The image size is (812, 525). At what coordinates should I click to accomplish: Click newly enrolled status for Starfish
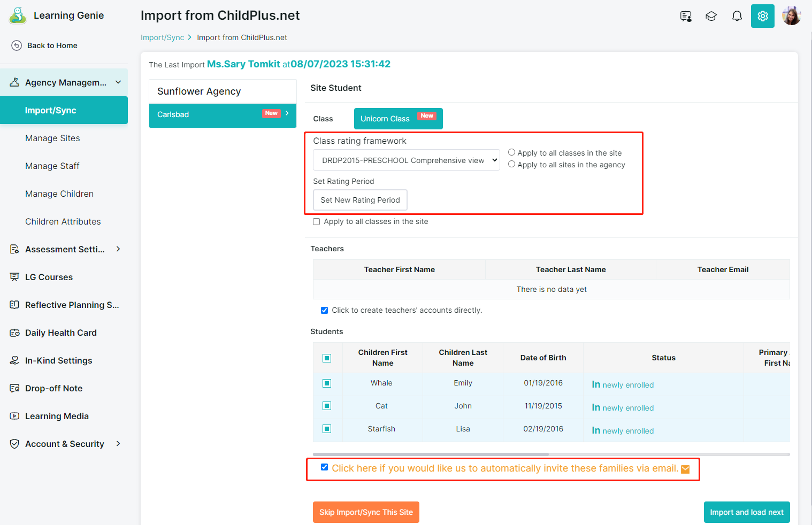pos(623,430)
